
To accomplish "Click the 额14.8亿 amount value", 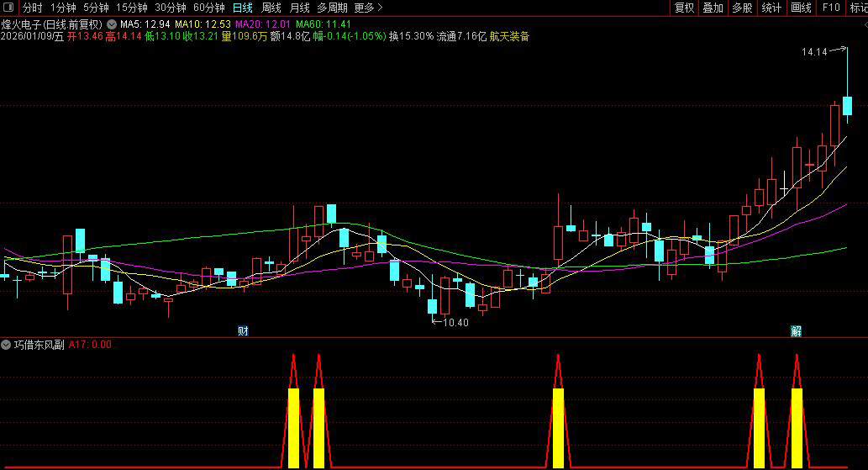I will coord(290,36).
